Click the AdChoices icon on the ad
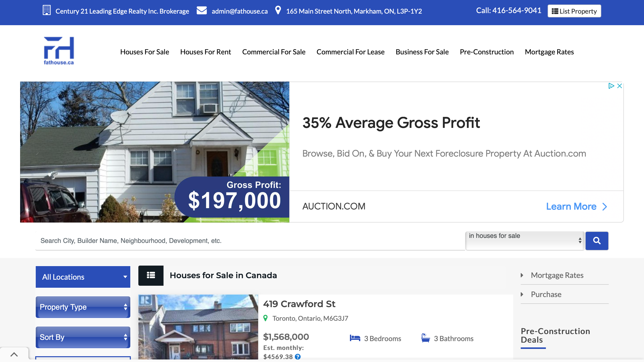The image size is (644, 362). click(611, 86)
